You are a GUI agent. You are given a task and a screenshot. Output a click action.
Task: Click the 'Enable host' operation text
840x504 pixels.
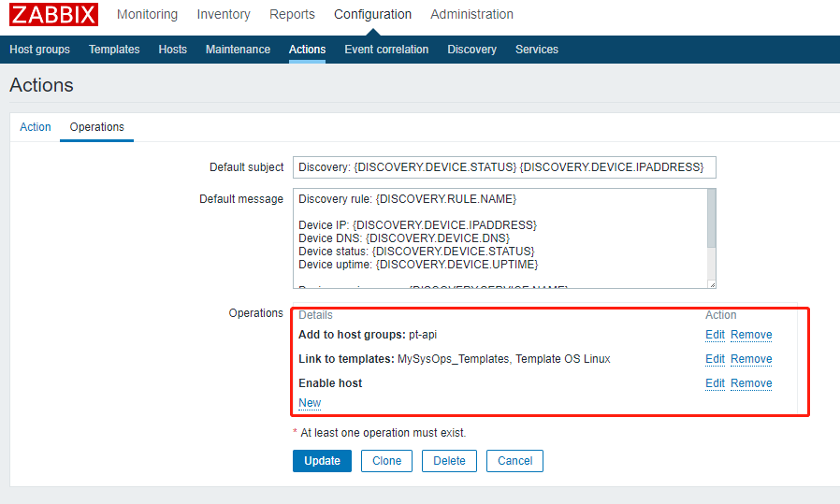click(x=330, y=383)
